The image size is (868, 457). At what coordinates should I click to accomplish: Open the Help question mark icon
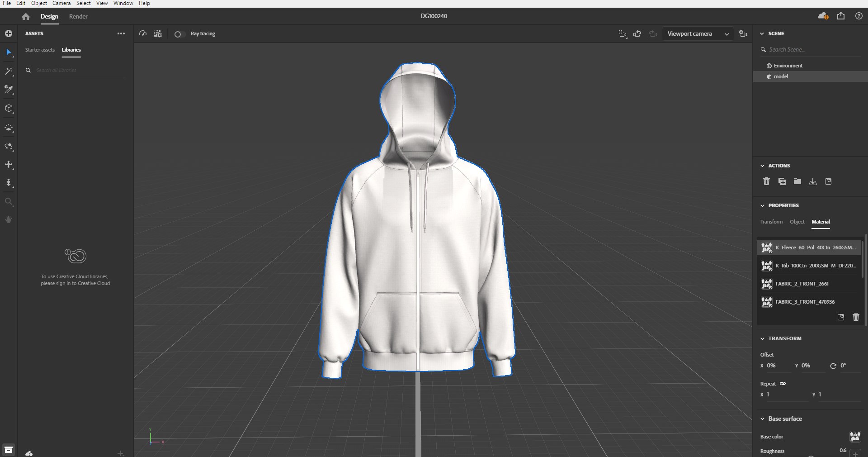[859, 16]
